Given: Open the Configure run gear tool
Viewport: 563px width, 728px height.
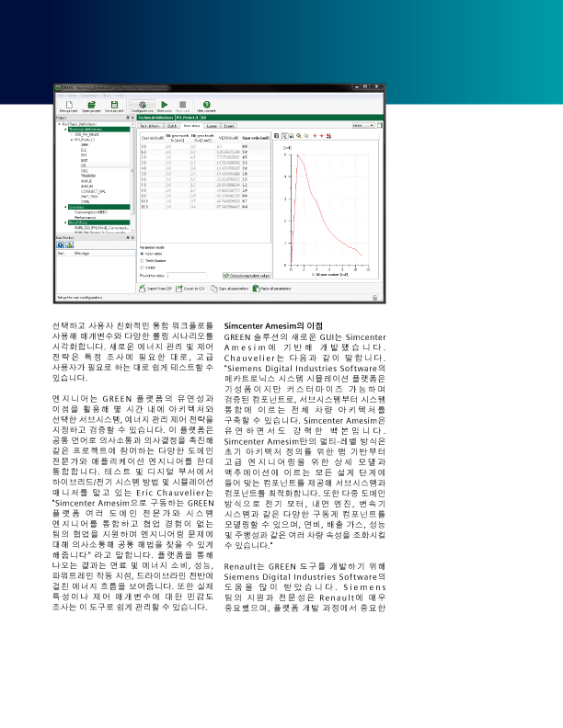Looking at the screenshot, I should [x=143, y=105].
